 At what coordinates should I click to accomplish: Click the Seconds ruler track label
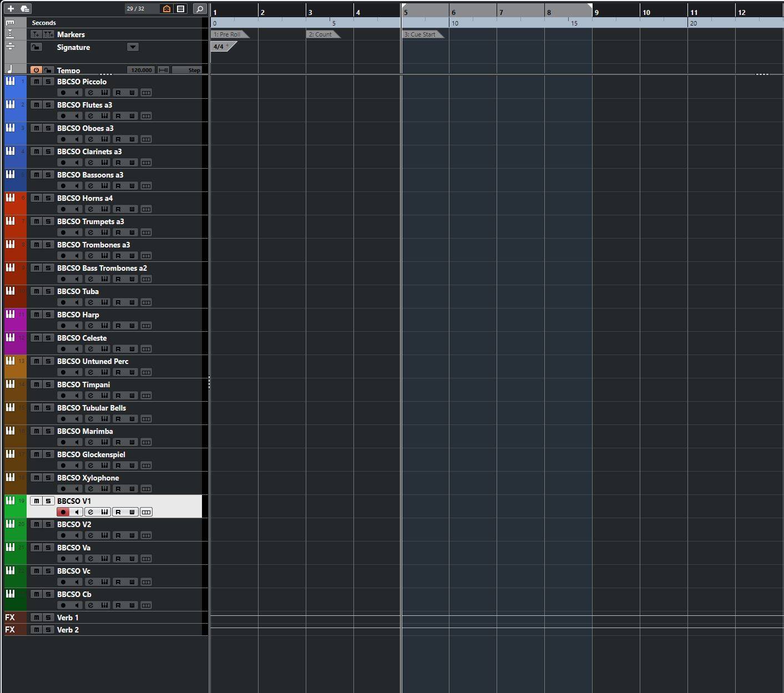pyautogui.click(x=44, y=23)
